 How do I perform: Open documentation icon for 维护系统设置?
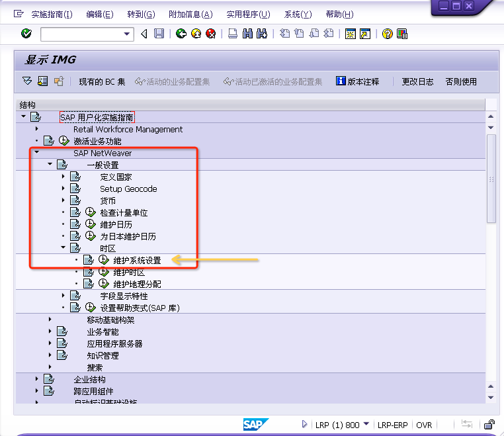pos(89,260)
